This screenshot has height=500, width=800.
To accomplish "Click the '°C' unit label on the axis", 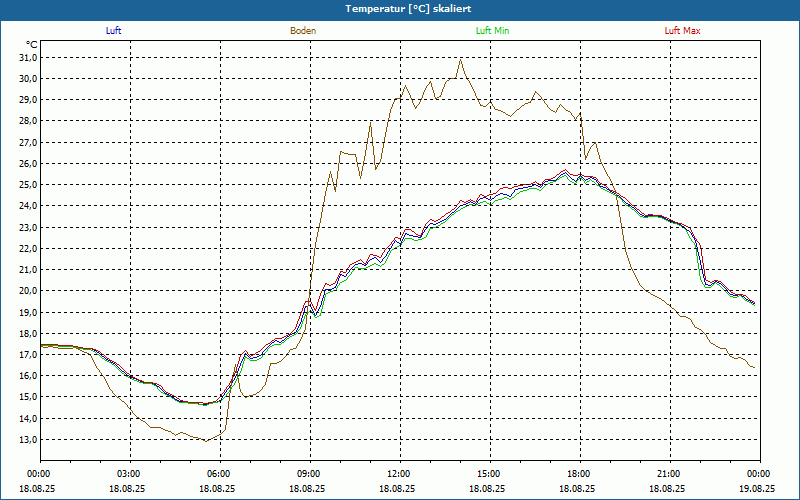I will (x=32, y=45).
